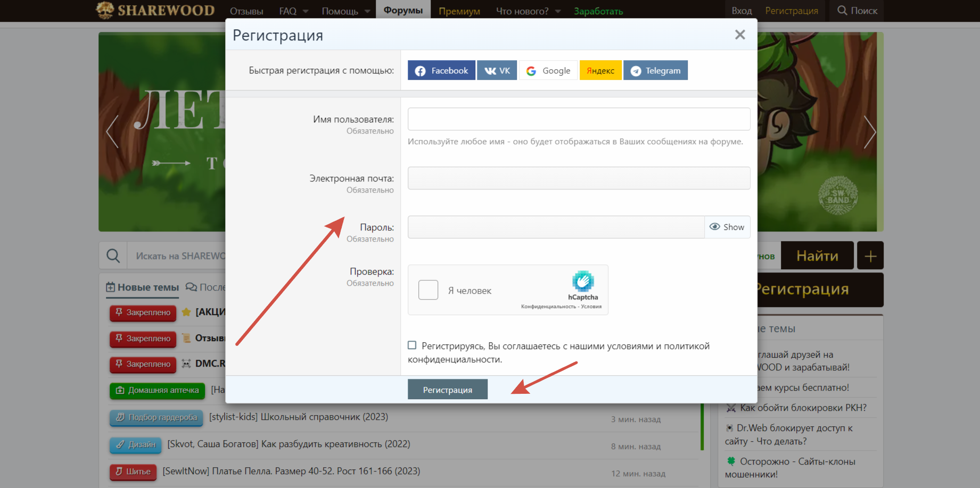Advance to the next banner slide
Viewport: 980px width, 488px height.
click(869, 131)
